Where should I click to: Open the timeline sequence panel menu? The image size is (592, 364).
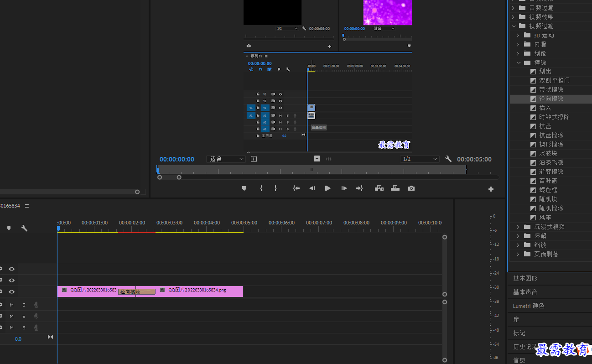pyautogui.click(x=27, y=206)
